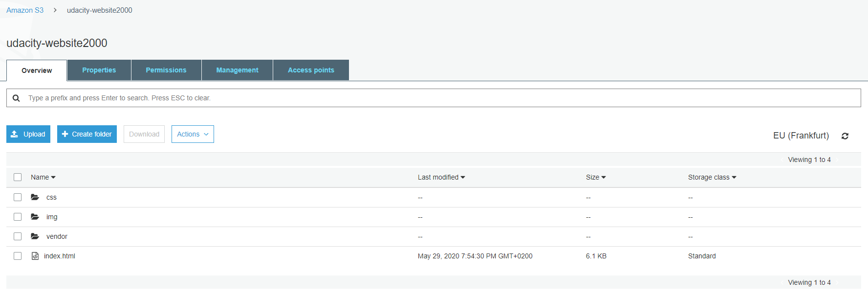Check the img folder checkbox
868x299 pixels.
18,217
